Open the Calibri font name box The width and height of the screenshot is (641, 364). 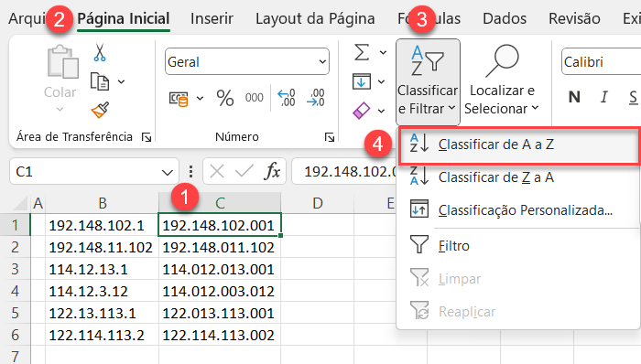pos(601,62)
